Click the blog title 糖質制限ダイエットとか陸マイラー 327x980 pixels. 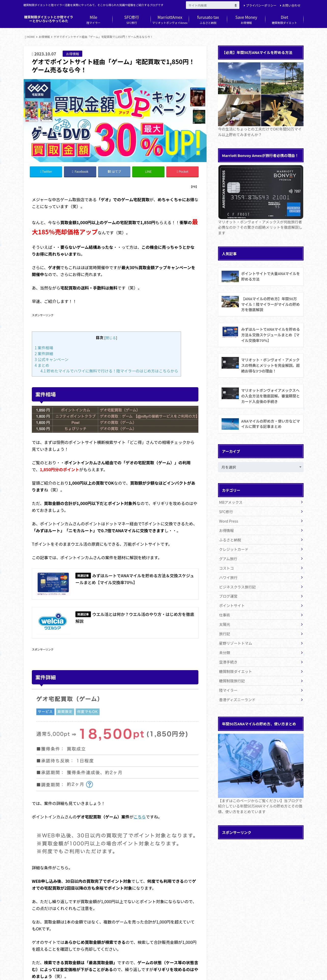pyautogui.click(x=49, y=19)
